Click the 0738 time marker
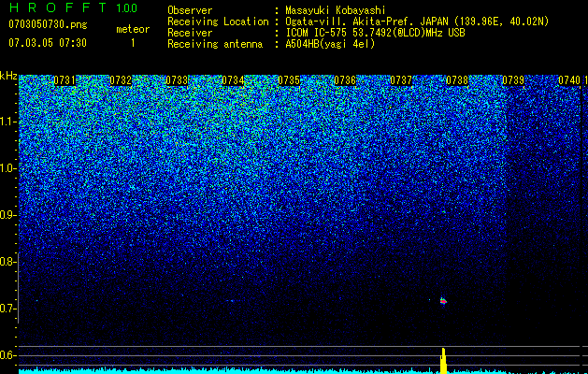Viewport: 588px width, 374px height. click(457, 80)
